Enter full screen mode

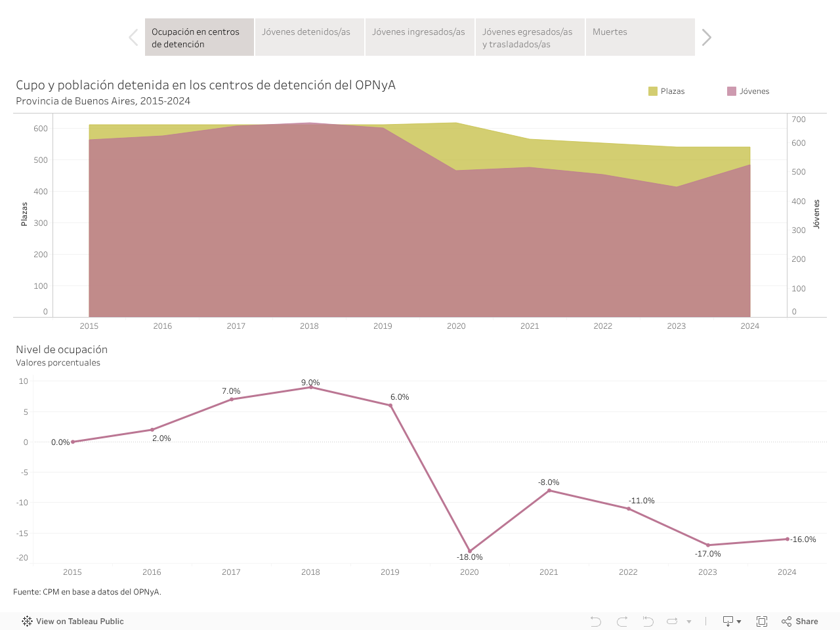pyautogui.click(x=762, y=621)
